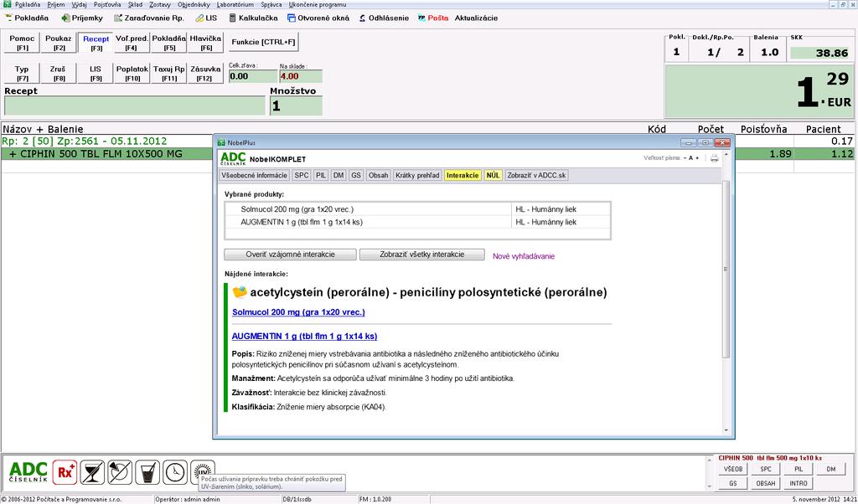This screenshot has width=858, height=504.
Task: Select Solmucol 200 mg row in Vybrané produkty
Action: 417,209
